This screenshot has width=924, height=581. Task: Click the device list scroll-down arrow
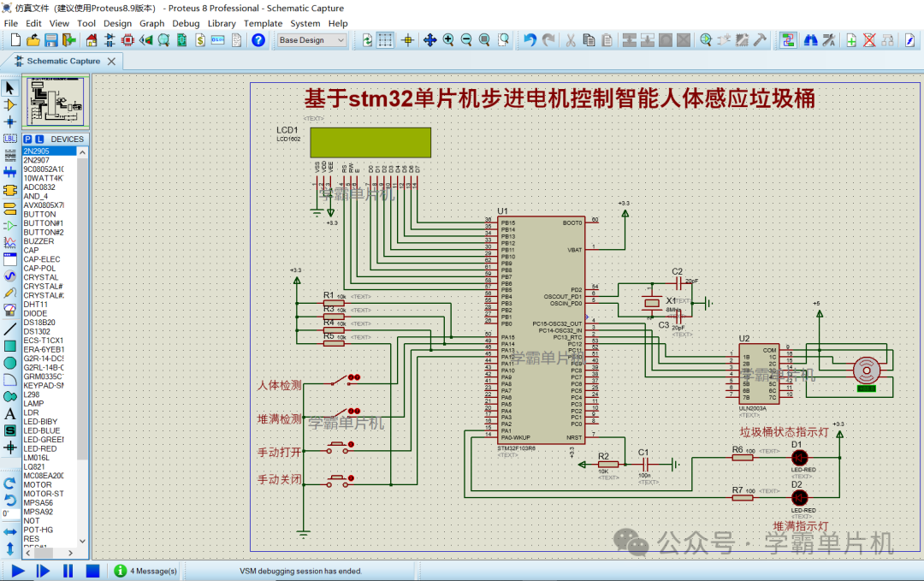(x=82, y=540)
